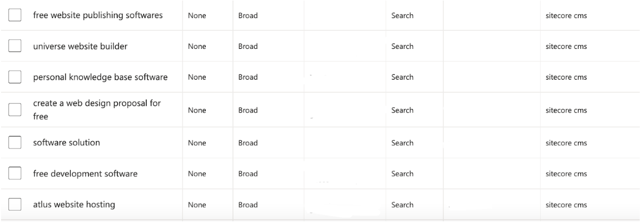Select the Search cell in free development software row
This screenshot has width=644, height=223.
pyautogui.click(x=402, y=174)
